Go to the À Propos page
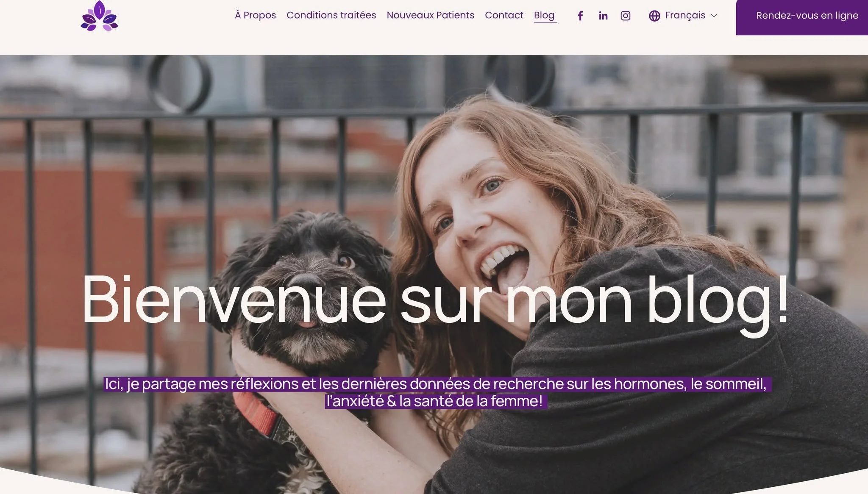868x494 pixels. point(255,15)
